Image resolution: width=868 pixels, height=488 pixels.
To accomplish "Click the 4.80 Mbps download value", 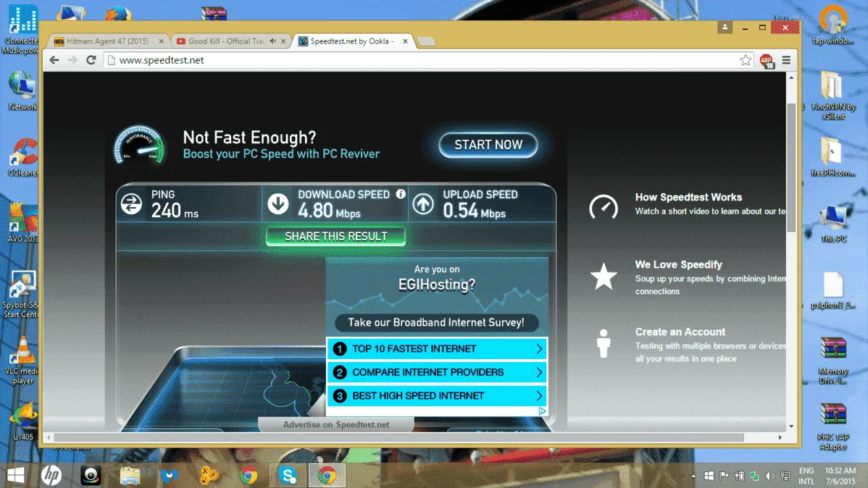I will pos(330,211).
